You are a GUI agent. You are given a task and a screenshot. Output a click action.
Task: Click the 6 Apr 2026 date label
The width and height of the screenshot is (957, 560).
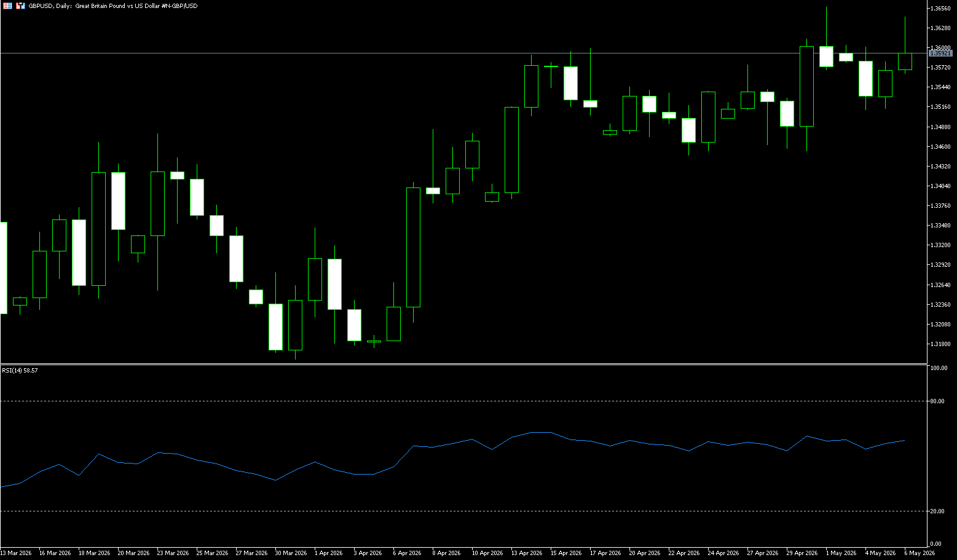[406, 553]
